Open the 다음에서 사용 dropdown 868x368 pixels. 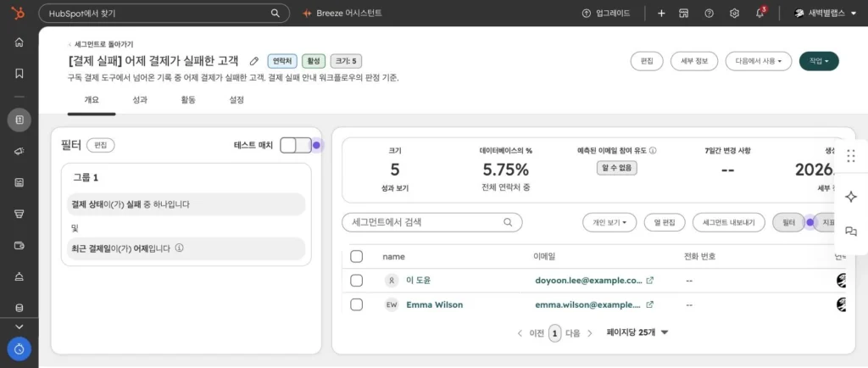pyautogui.click(x=759, y=61)
